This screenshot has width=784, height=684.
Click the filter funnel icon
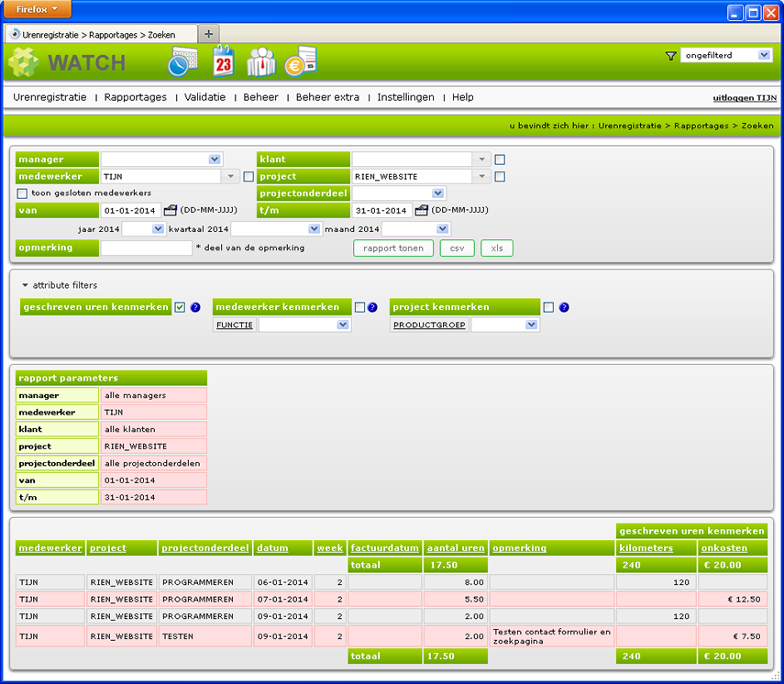pyautogui.click(x=671, y=56)
